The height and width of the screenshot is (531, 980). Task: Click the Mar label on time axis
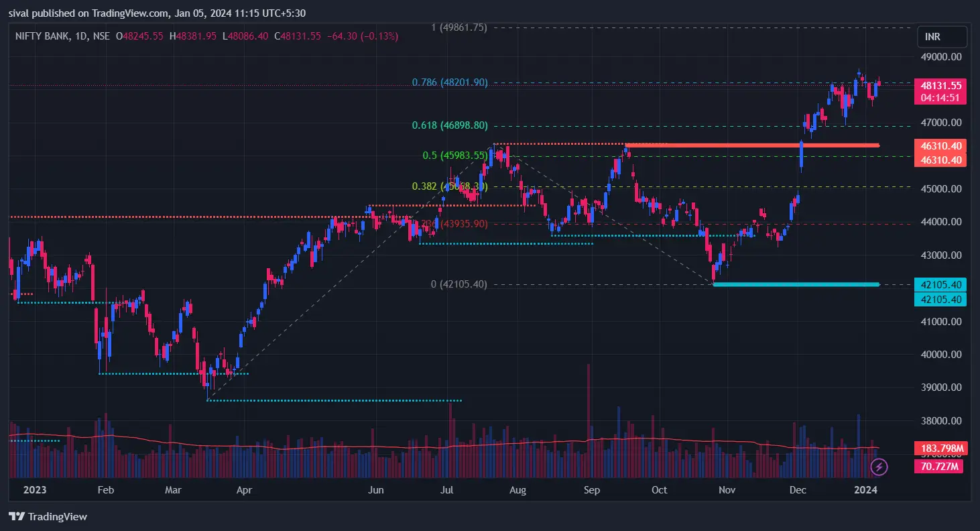[173, 490]
